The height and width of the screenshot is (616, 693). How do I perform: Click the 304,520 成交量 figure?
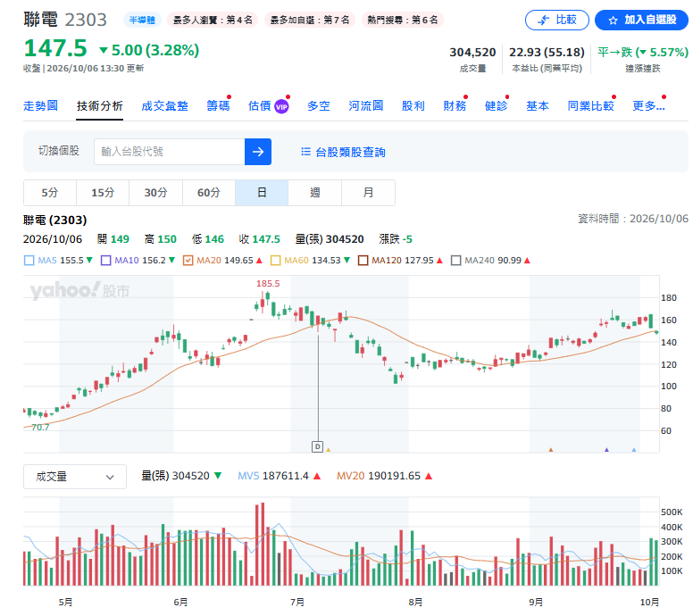pyautogui.click(x=472, y=52)
